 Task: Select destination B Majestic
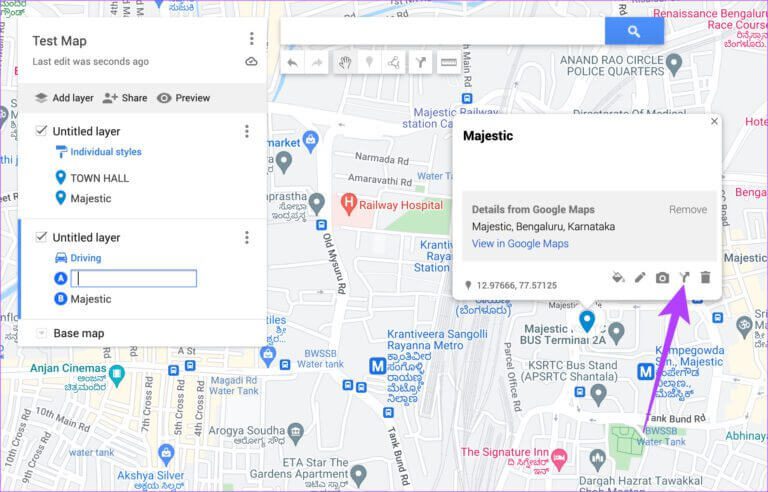(91, 299)
